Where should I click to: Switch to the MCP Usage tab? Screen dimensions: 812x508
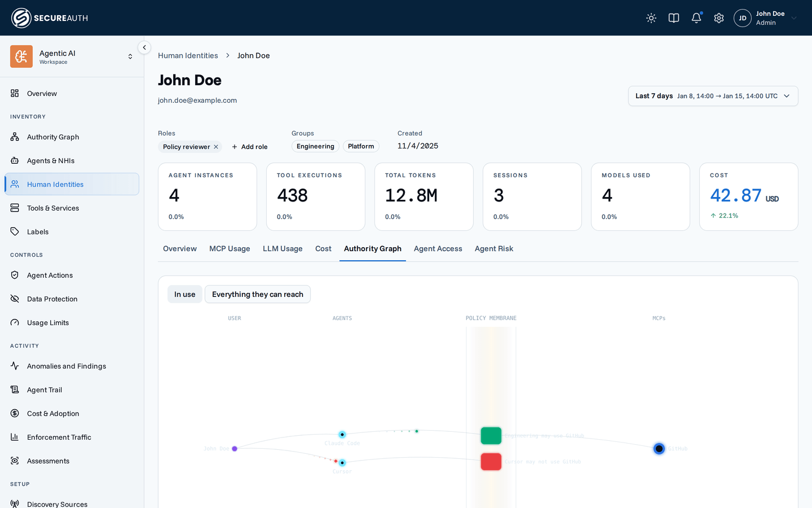click(230, 248)
